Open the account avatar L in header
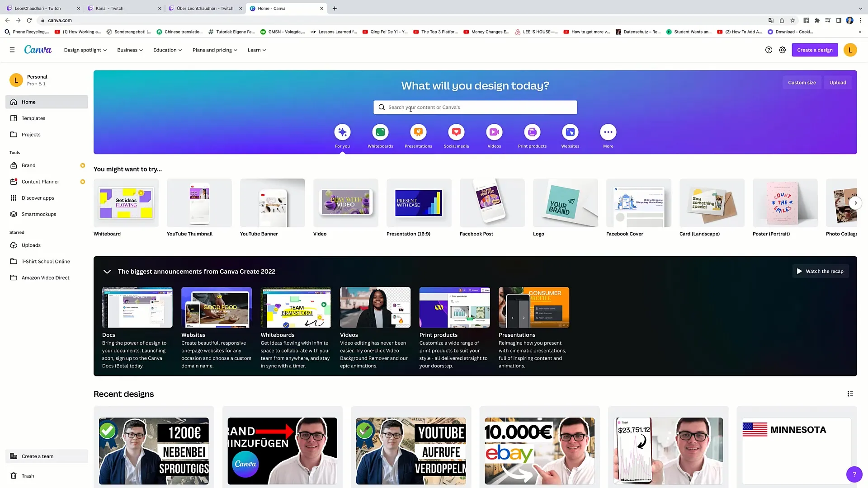The image size is (868, 488). click(x=850, y=50)
